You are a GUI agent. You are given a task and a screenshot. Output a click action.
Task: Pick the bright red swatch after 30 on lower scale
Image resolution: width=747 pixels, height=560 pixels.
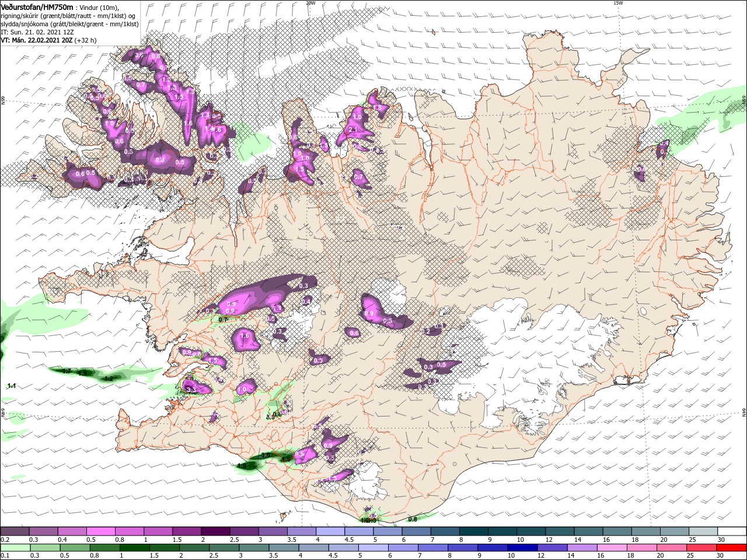click(731, 548)
